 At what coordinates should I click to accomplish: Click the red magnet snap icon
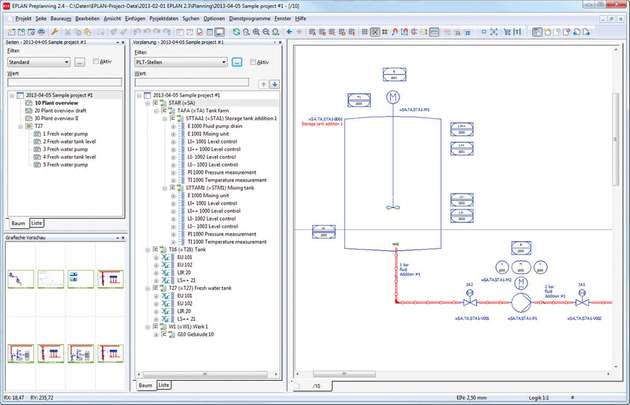coord(395,32)
